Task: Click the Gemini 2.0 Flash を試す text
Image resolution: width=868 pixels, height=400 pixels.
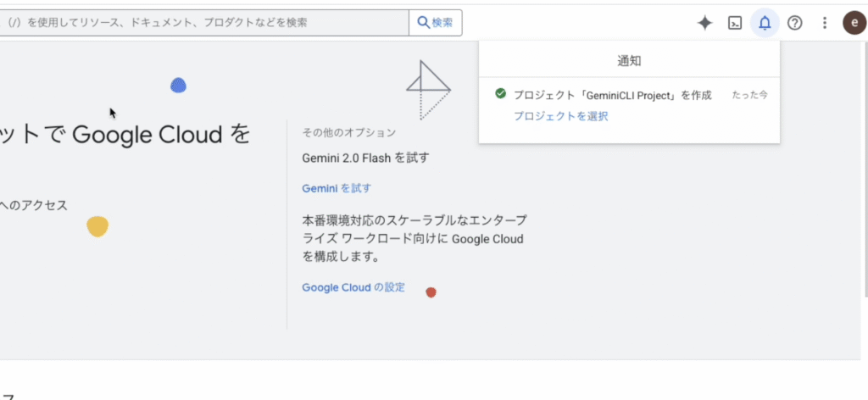Action: (x=365, y=158)
